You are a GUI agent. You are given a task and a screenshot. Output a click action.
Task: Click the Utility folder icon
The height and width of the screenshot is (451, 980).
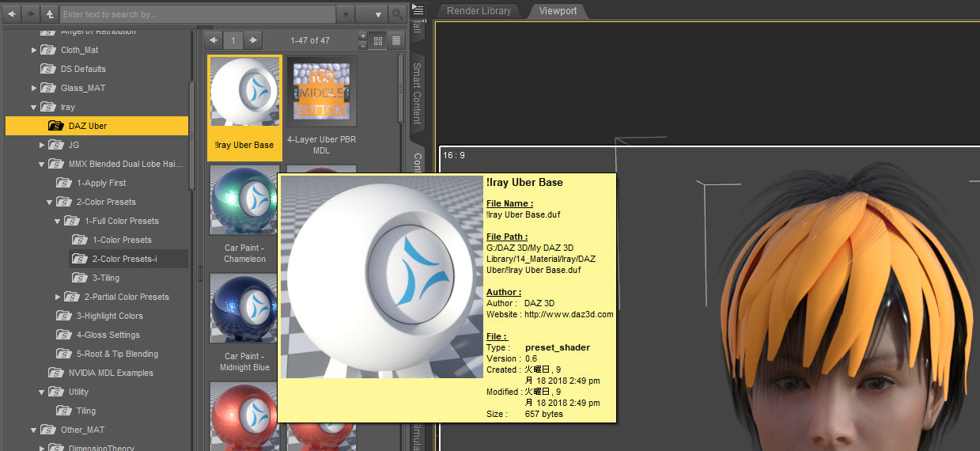tap(56, 392)
